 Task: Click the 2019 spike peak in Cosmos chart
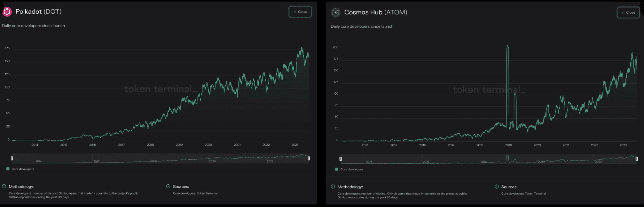(x=507, y=46)
